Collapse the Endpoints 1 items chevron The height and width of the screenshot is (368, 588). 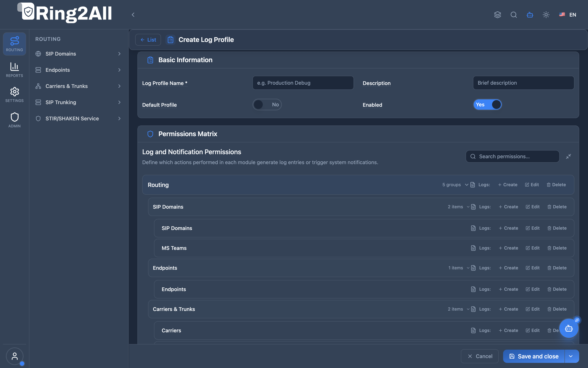click(468, 268)
